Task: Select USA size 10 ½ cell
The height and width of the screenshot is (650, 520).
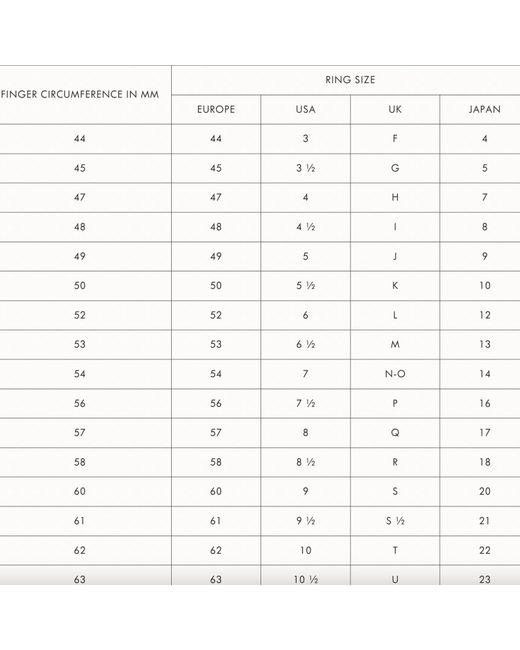Action: point(306,580)
